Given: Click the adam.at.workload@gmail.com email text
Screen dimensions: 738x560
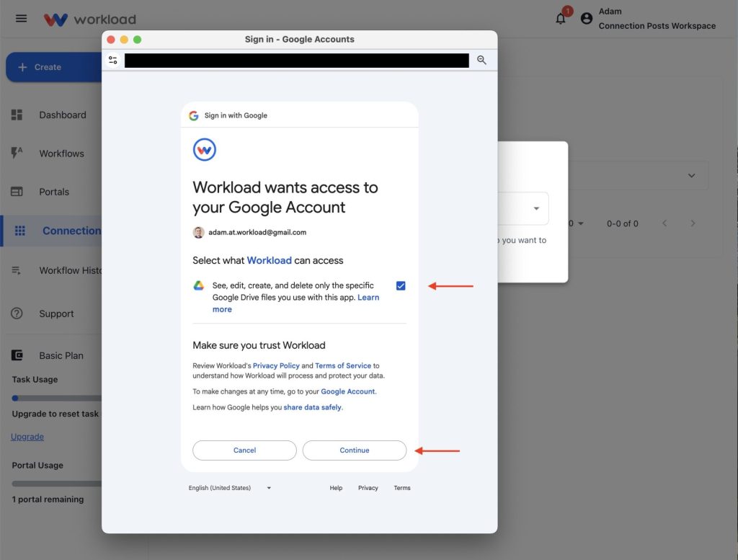Looking at the screenshot, I should point(257,233).
